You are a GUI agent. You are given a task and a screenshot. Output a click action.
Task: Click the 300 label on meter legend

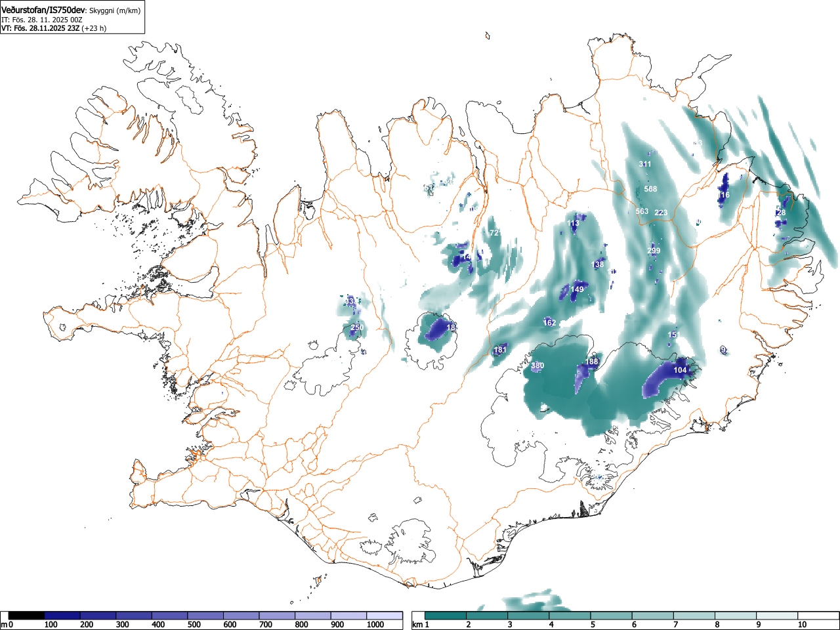coord(122,625)
